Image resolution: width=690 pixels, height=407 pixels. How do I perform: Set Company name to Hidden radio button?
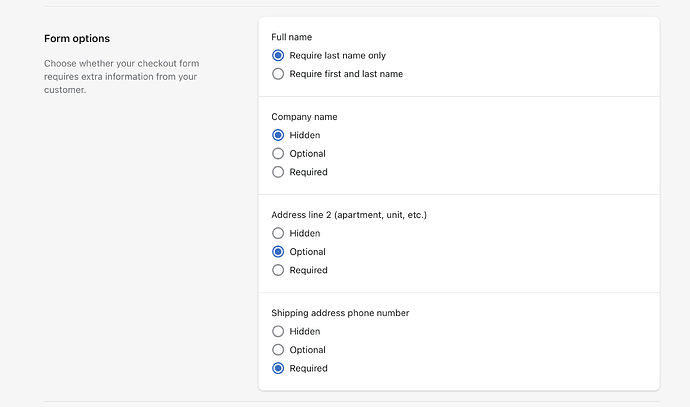point(278,135)
